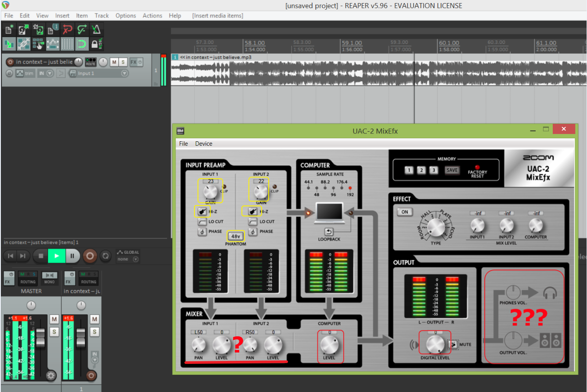Click the LOOPBACK icon under the laptop
Screen dimensions: 587x392
coord(329,232)
